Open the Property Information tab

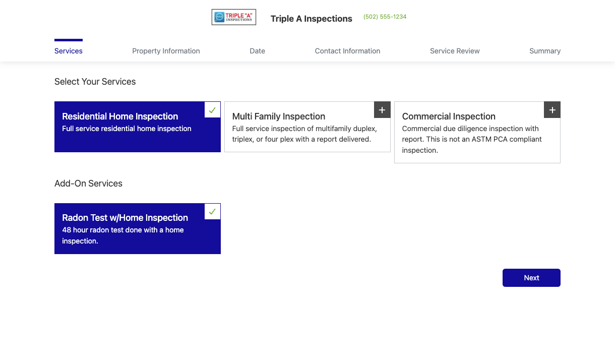coord(166,51)
